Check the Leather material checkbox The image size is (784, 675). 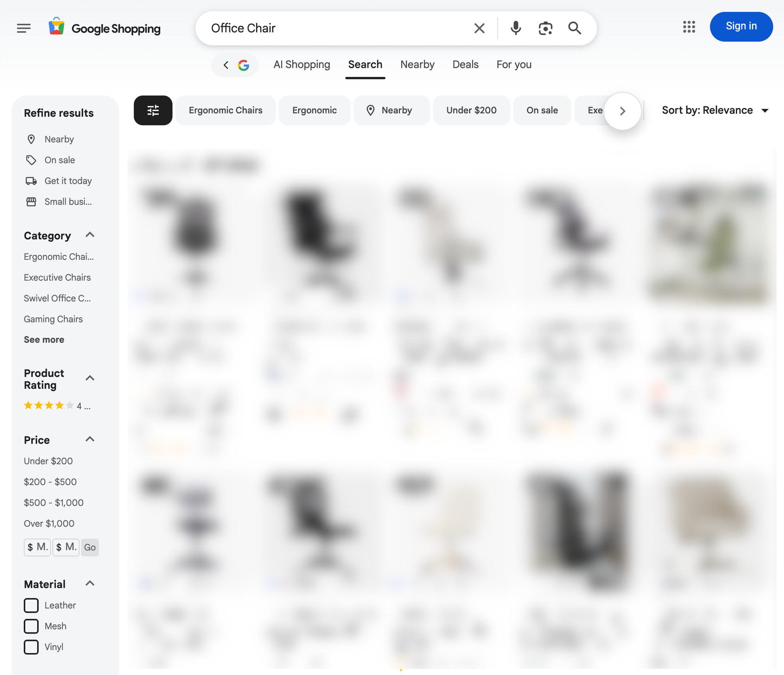pyautogui.click(x=31, y=605)
